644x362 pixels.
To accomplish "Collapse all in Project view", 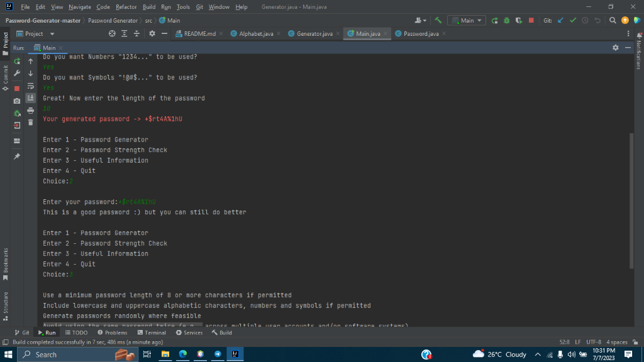I will click(x=136, y=34).
